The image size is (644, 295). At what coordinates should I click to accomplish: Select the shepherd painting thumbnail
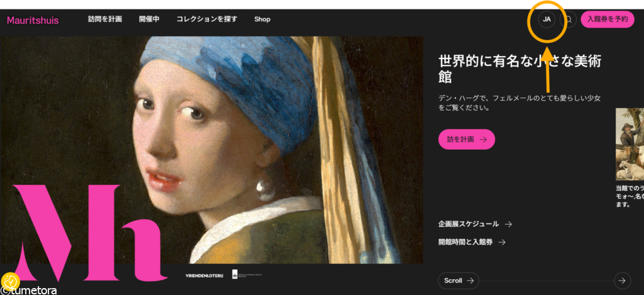pyautogui.click(x=630, y=144)
